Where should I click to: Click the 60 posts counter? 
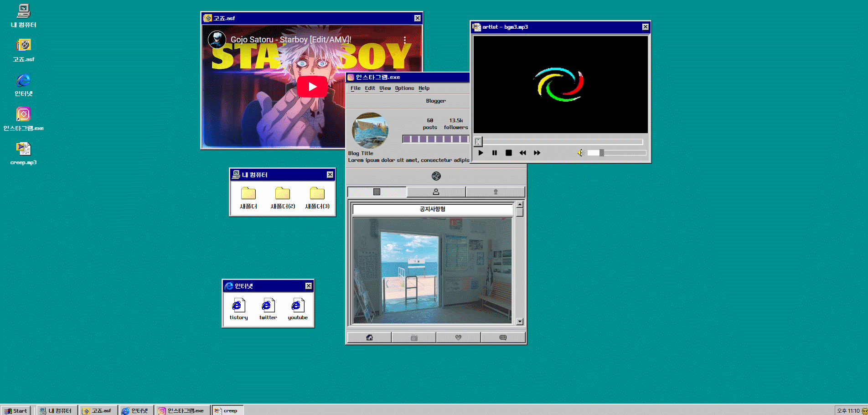(x=430, y=124)
